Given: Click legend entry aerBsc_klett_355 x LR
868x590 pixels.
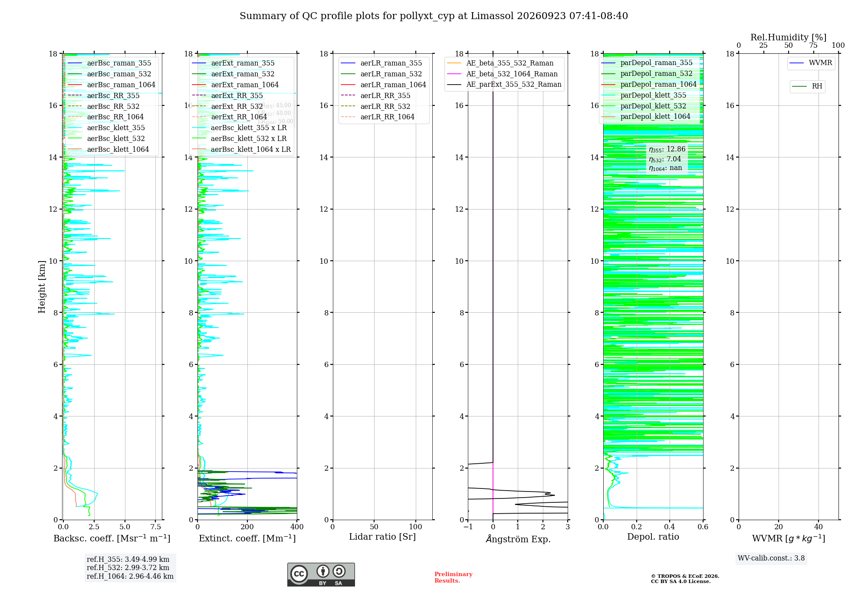Looking at the screenshot, I should click(239, 128).
